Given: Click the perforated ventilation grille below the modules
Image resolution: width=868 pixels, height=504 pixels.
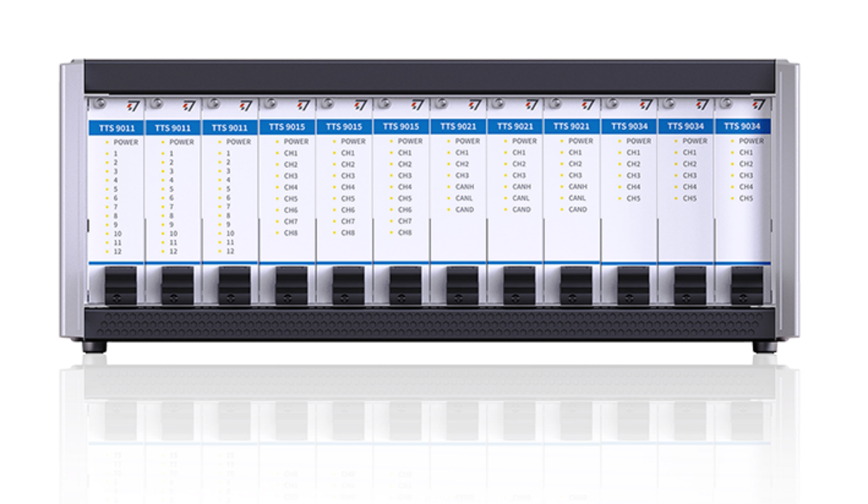Looking at the screenshot, I should pos(429,323).
